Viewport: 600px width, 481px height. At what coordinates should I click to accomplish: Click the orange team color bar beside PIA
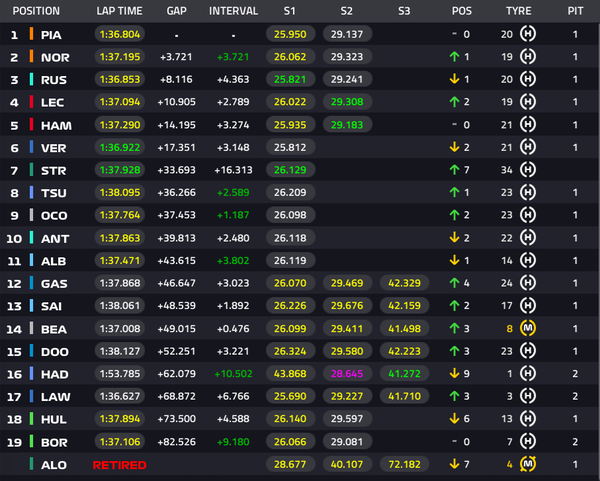tap(31, 34)
